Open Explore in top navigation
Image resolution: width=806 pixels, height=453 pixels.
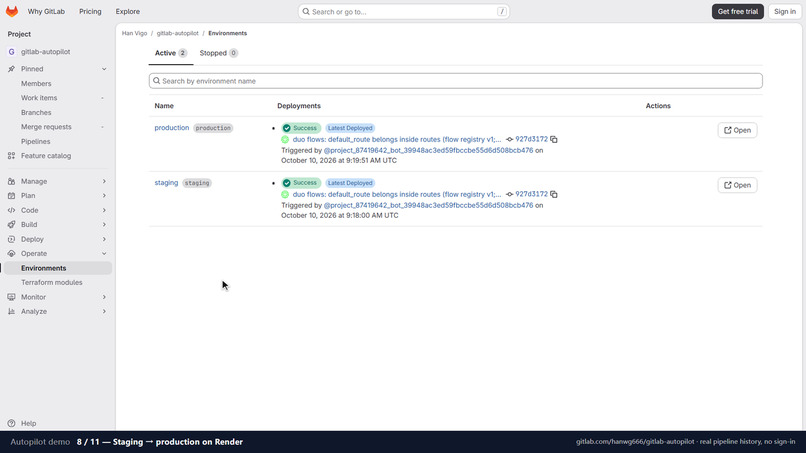(127, 11)
